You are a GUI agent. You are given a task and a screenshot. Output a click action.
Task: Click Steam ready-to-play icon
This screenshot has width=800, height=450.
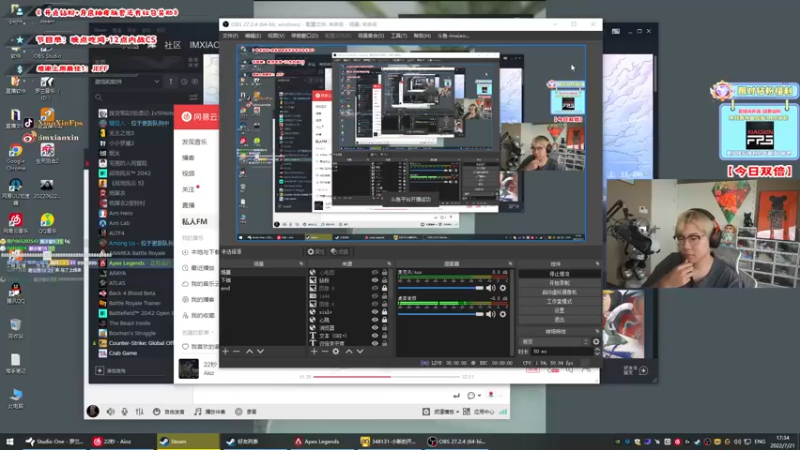coord(195,82)
